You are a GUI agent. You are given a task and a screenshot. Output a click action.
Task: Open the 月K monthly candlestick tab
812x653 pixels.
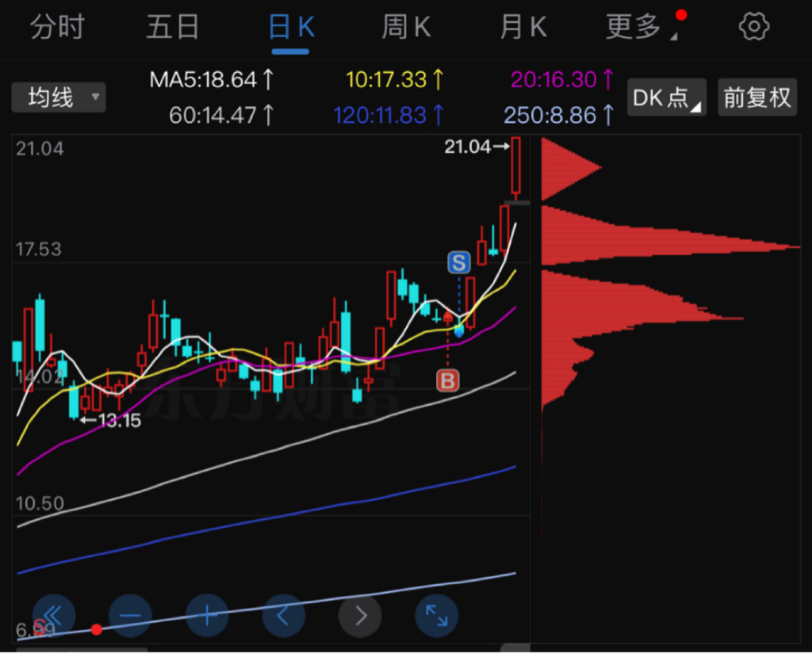click(523, 27)
